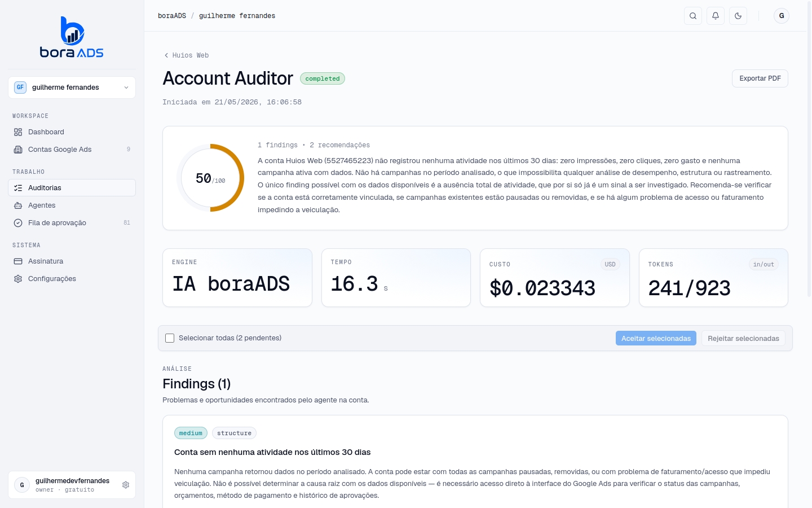
Task: Click the Fila de aprovação check icon
Action: [x=18, y=223]
